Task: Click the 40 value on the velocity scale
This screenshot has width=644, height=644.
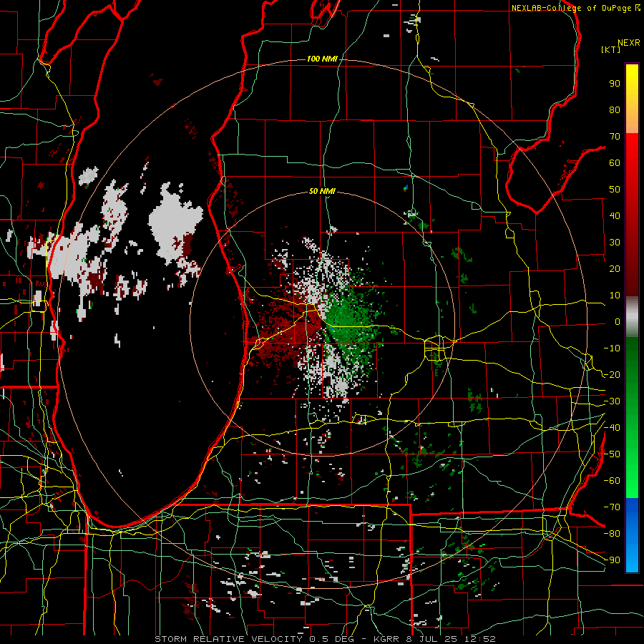Action: (615, 216)
